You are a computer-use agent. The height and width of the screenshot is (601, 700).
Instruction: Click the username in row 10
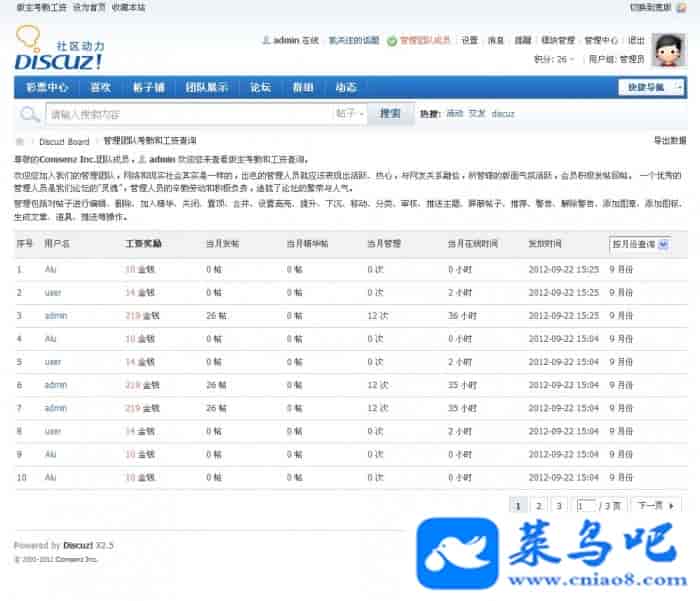[x=50, y=477]
